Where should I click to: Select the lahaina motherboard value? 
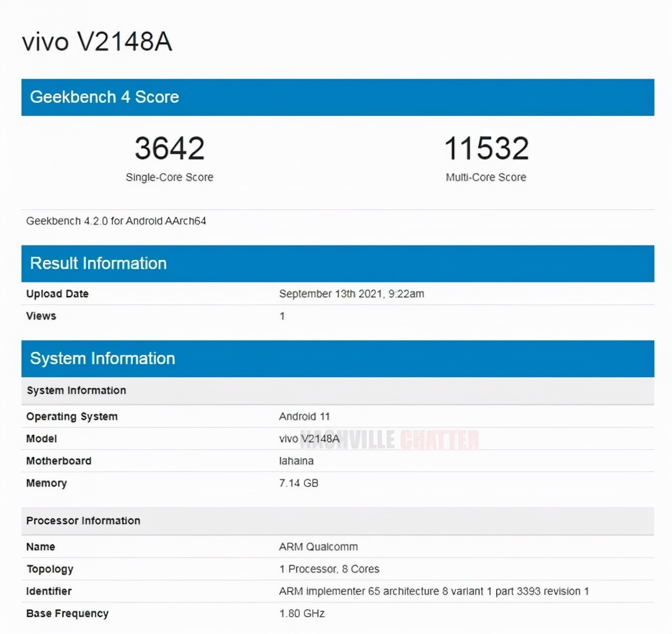(297, 461)
